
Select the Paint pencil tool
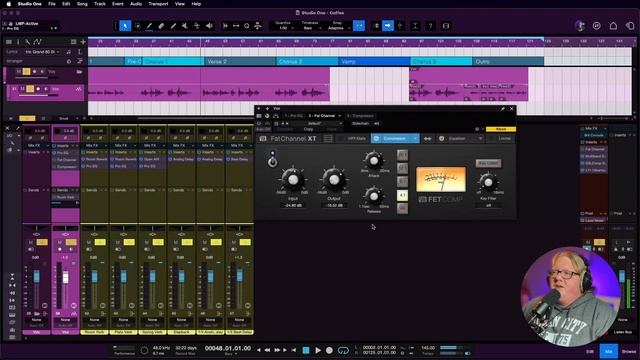point(173,26)
